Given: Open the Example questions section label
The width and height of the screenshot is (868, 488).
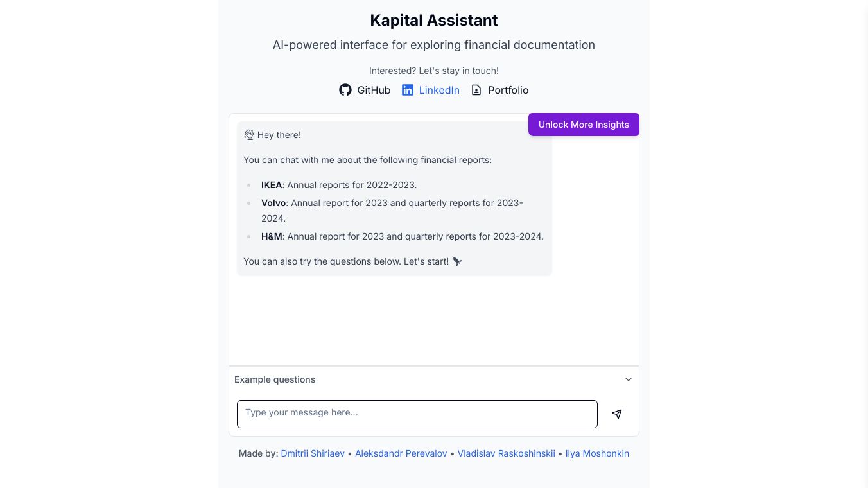Looking at the screenshot, I should point(275,379).
